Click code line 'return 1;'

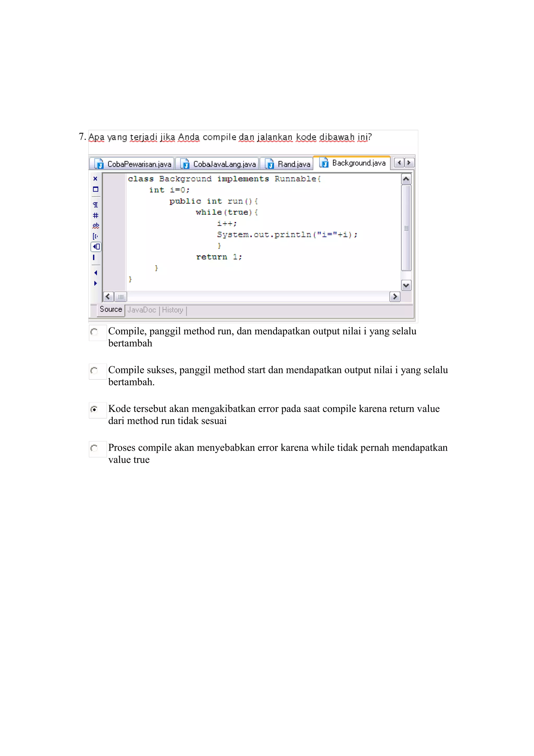[x=219, y=257]
